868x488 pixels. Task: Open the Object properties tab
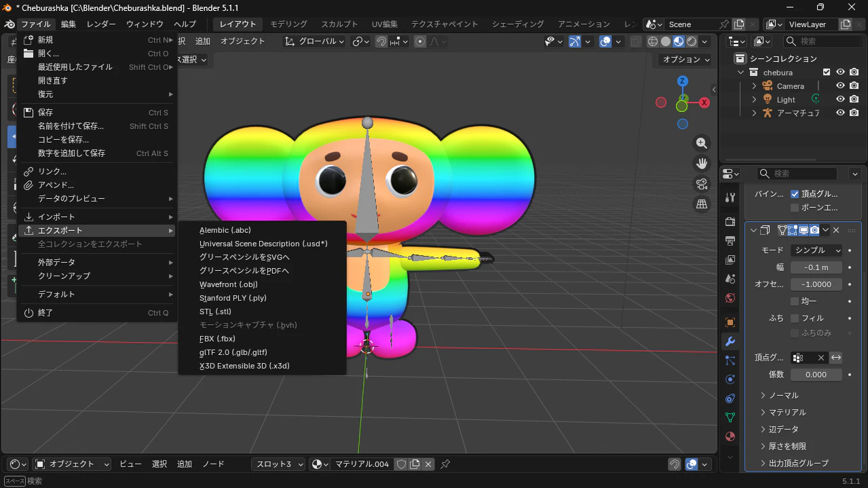click(x=730, y=322)
